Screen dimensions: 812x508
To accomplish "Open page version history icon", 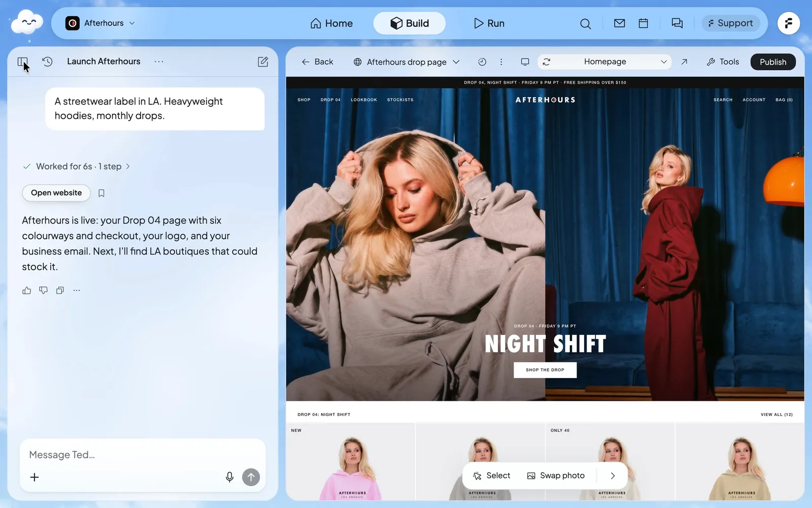I will pyautogui.click(x=482, y=62).
